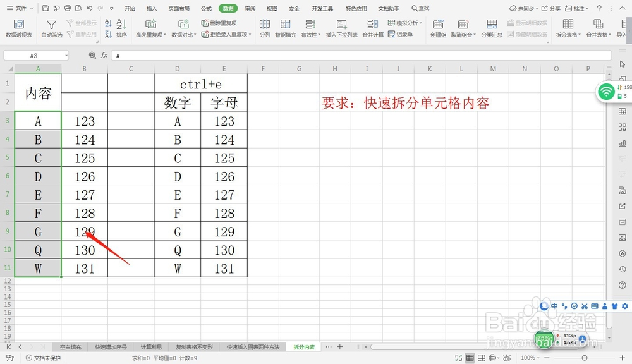Screen dimensions: 632x364
Task: Click 插入下拉列表 insert dropdown list
Action: click(x=341, y=28)
